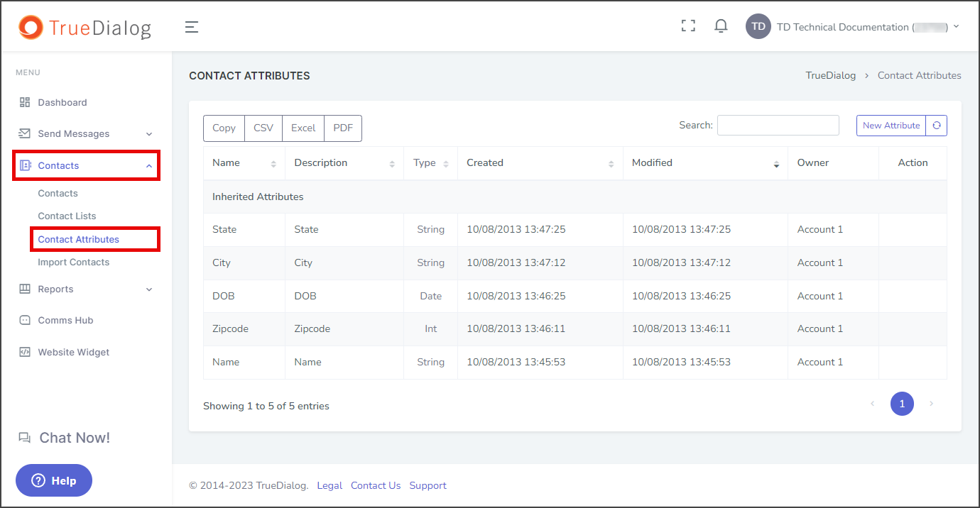The image size is (980, 508).
Task: Export table as PDF
Action: pyautogui.click(x=343, y=128)
